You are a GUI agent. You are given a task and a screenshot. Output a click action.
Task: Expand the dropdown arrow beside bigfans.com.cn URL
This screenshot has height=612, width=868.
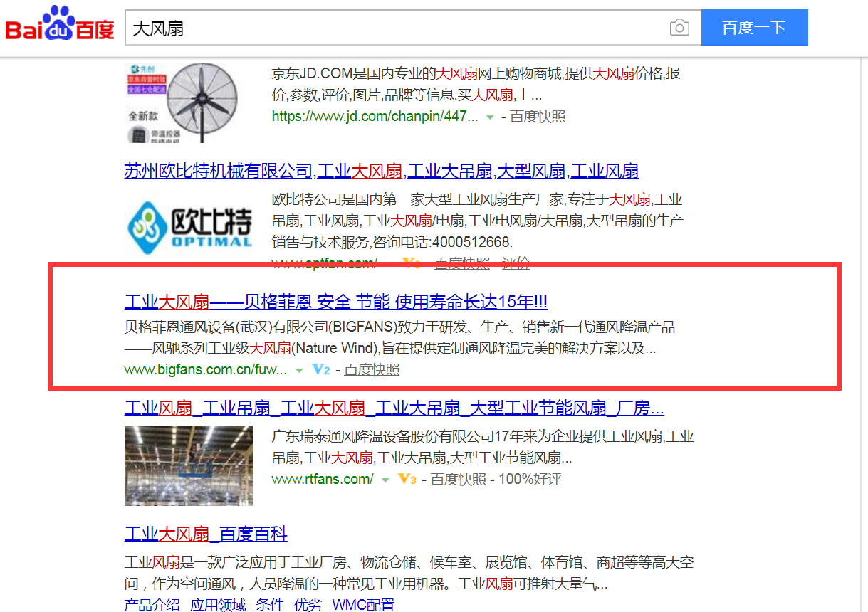click(x=299, y=371)
